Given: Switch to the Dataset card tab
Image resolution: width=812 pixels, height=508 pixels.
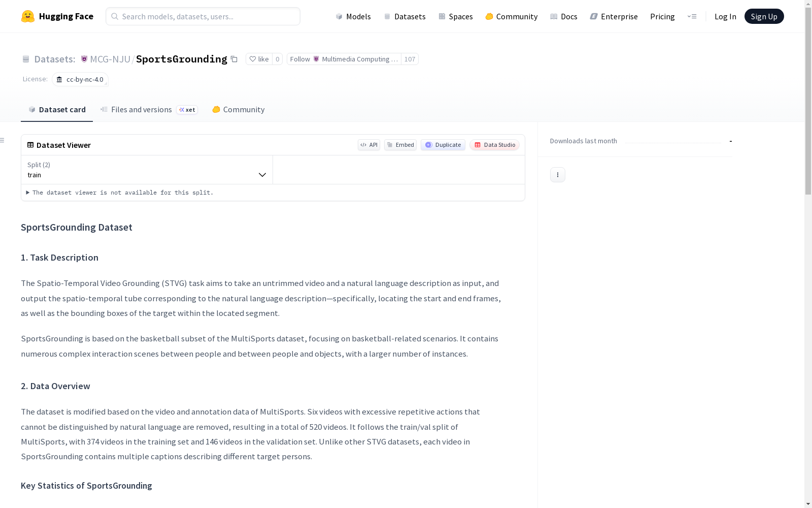Looking at the screenshot, I should (57, 110).
